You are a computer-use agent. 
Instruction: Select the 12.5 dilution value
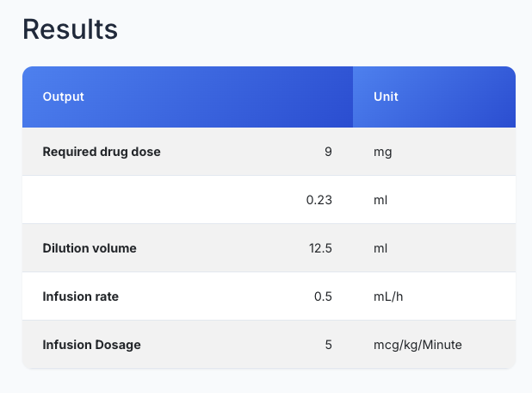point(320,248)
